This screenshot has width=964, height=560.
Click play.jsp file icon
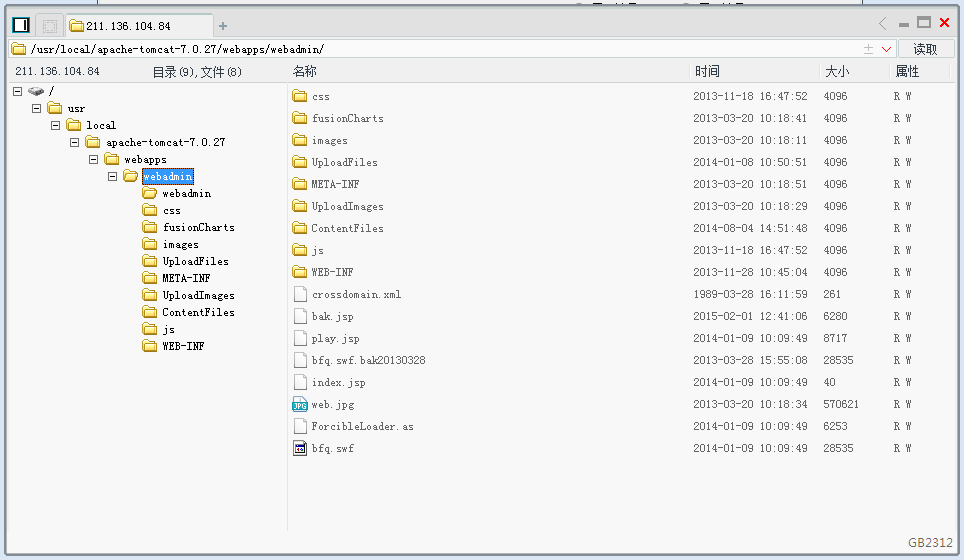[x=300, y=338]
